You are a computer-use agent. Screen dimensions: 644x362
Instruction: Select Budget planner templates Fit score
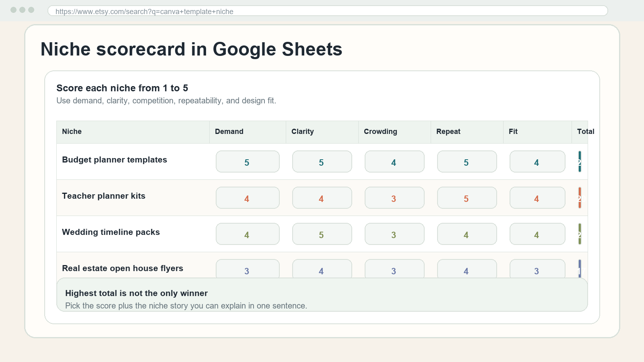click(537, 162)
